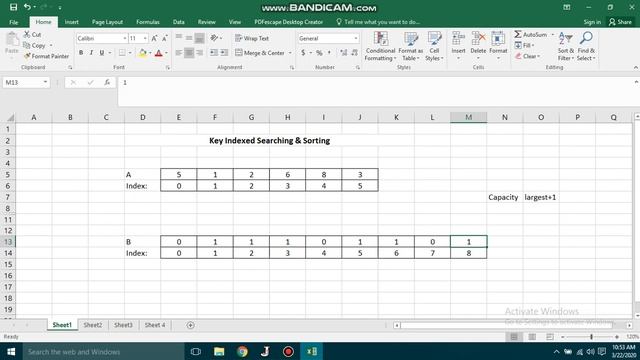Open the Clear eraser dropdown

[527, 56]
